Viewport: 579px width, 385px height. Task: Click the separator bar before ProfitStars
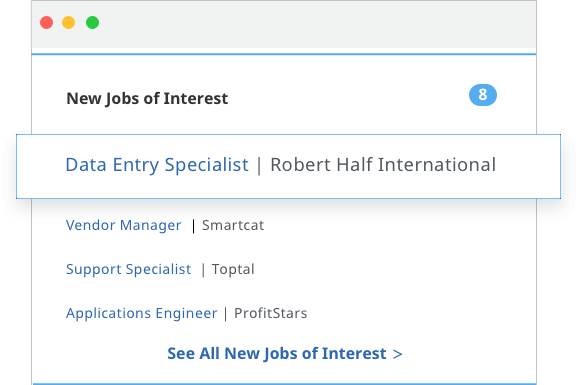(226, 314)
